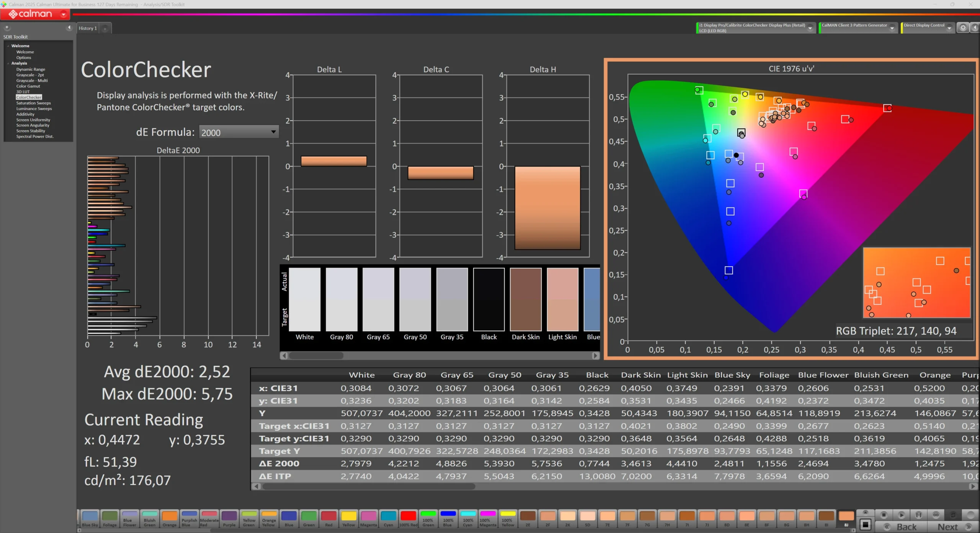This screenshot has height=533, width=980.
Task: Collapse the SDR Toolkit sidebar arrow
Action: pos(69,28)
